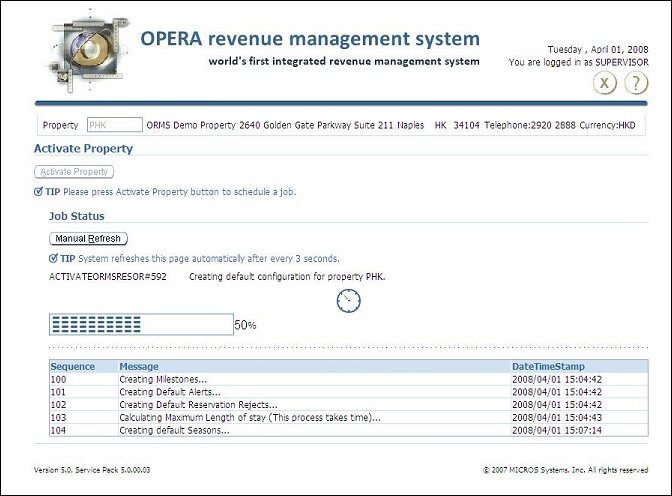Viewport: 672px width, 496px height.
Task: Click the Sequence column header
Action: coord(72,367)
